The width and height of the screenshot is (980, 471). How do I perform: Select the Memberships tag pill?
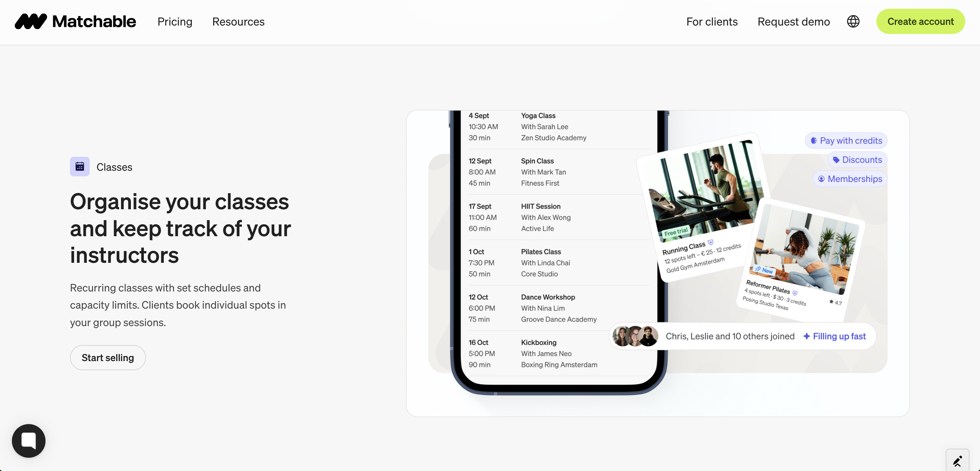pyautogui.click(x=850, y=179)
